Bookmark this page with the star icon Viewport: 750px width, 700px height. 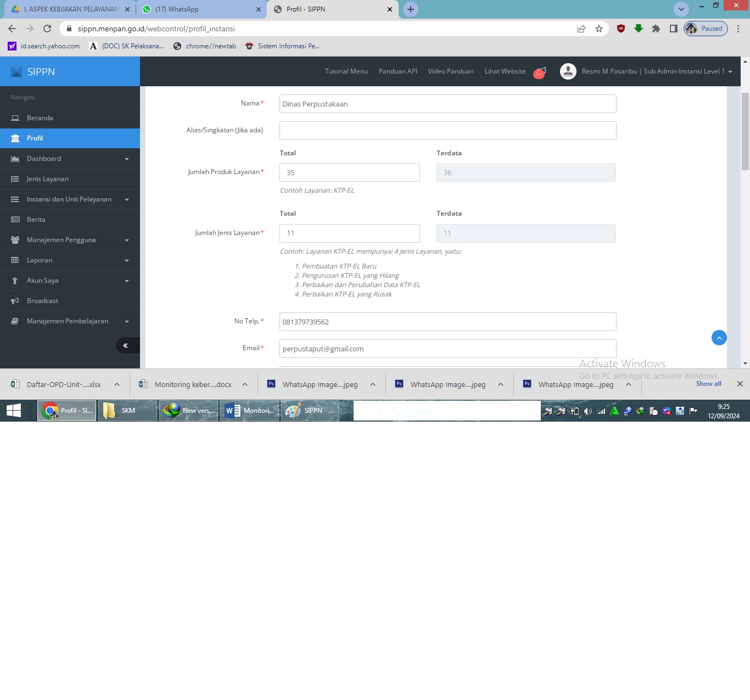(x=599, y=29)
